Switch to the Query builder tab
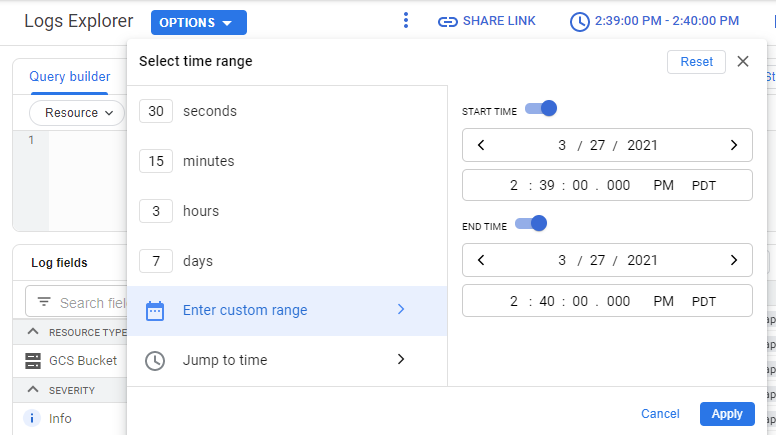This screenshot has height=435, width=776. (70, 77)
